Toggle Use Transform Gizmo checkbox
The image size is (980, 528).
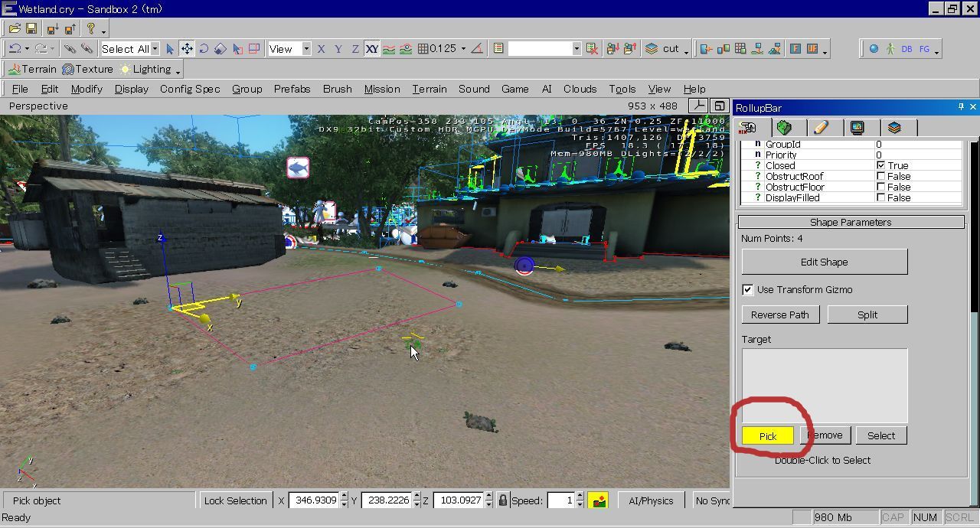pos(747,289)
